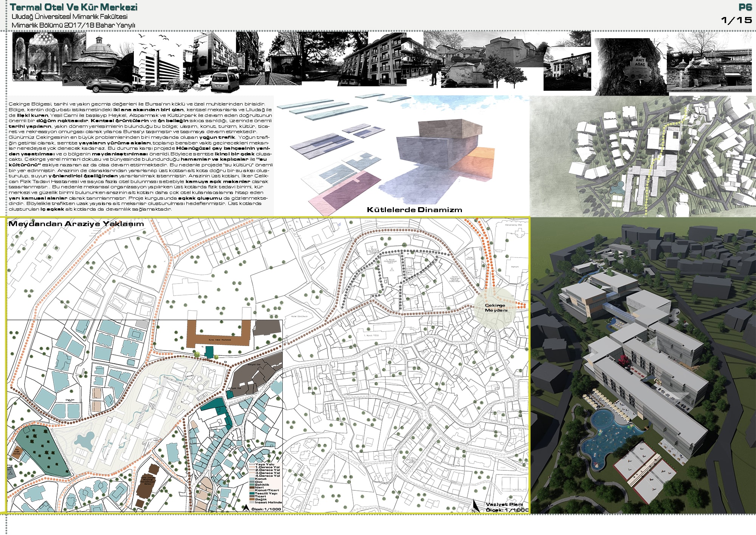Viewport: 756px width, 535px height.
Task: Open the aerial 3D render of the complex
Action: [x=643, y=365]
